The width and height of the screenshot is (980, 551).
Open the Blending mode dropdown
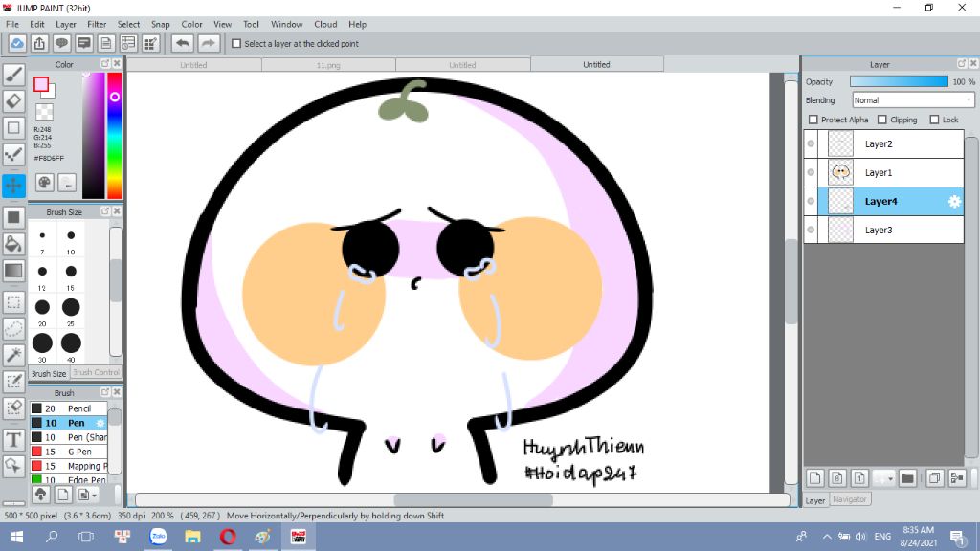tap(913, 99)
